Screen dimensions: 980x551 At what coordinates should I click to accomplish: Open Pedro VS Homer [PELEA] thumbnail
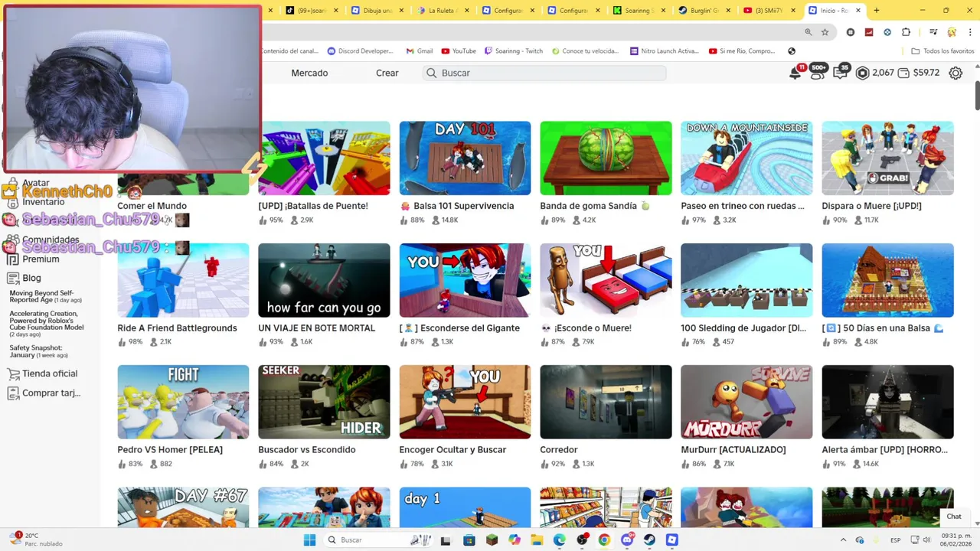[183, 402]
